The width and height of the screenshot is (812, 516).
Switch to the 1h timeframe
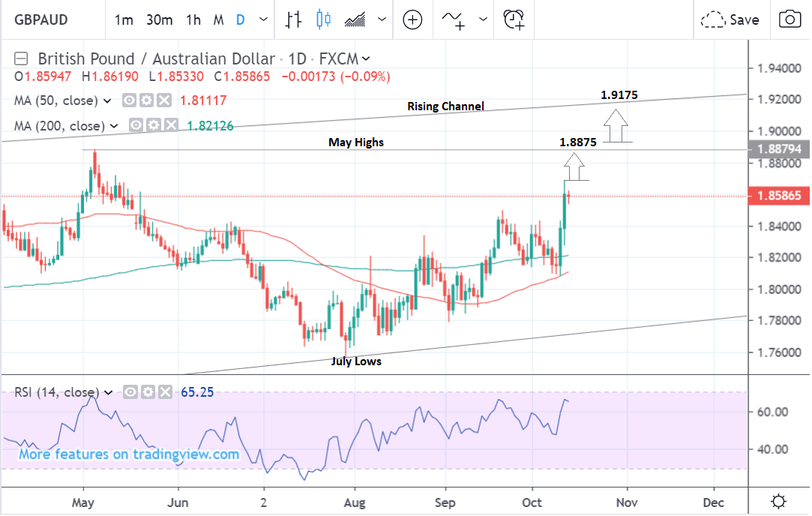click(193, 20)
